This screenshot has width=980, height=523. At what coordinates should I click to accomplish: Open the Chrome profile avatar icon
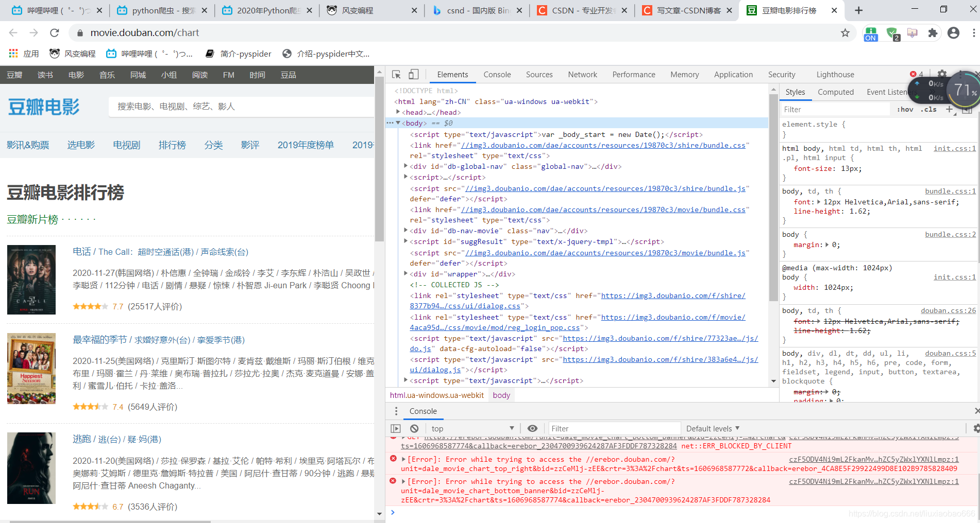pos(953,33)
